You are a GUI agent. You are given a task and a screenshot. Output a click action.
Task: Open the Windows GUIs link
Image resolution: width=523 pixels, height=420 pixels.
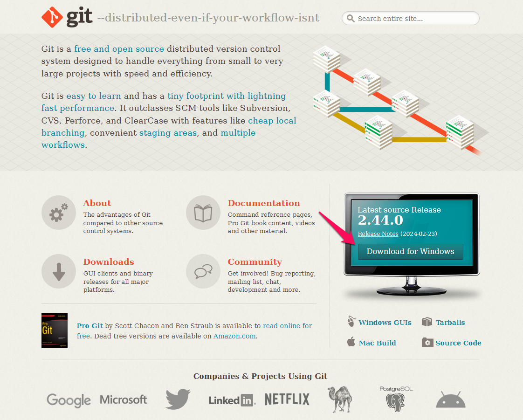tap(385, 323)
